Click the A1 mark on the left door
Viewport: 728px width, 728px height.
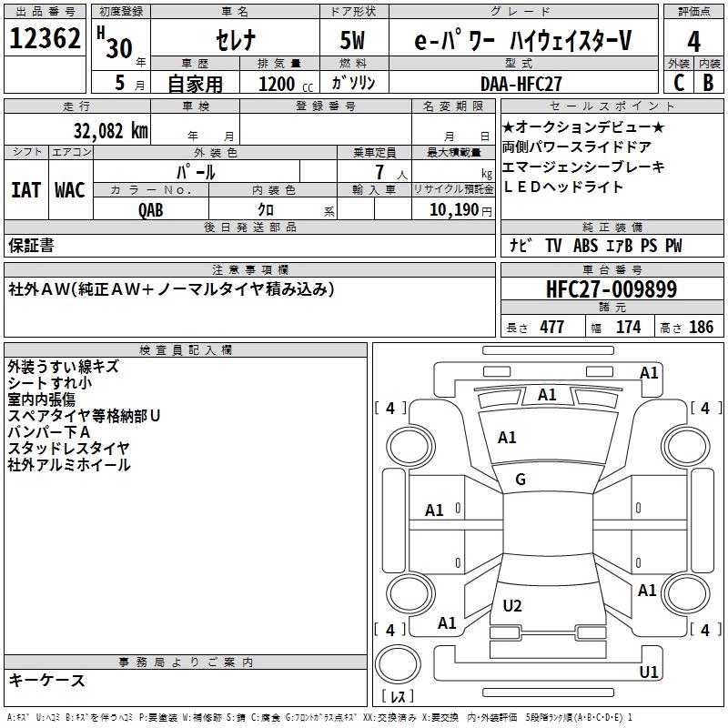coord(435,511)
